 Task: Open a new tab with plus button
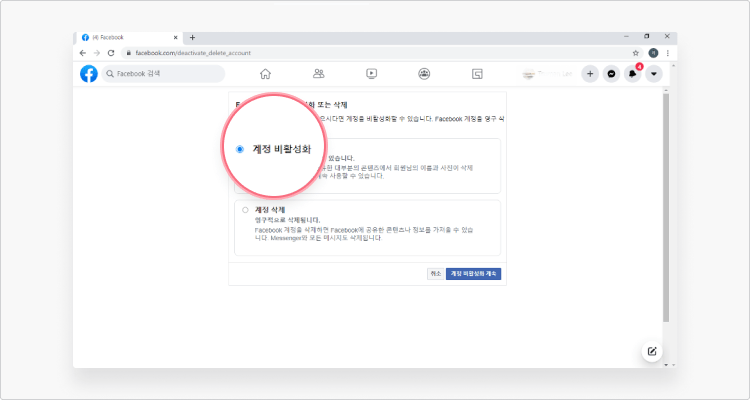192,37
